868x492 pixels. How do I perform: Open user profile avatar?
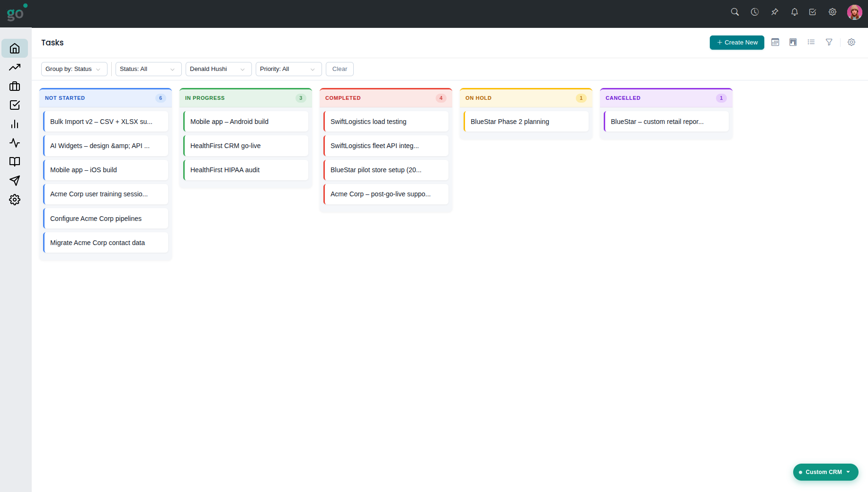pyautogui.click(x=855, y=12)
